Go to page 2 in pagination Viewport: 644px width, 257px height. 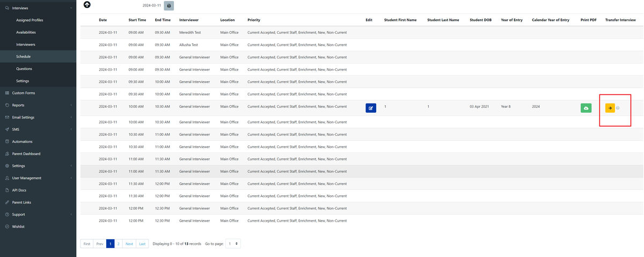[119, 244]
